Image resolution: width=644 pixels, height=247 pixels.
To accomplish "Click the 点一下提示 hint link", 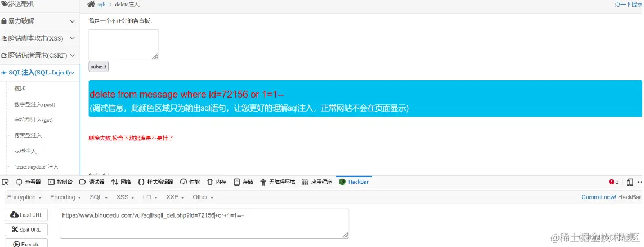I will pyautogui.click(x=629, y=5).
